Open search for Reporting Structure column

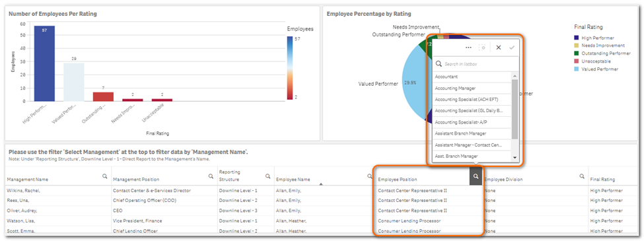(x=268, y=176)
